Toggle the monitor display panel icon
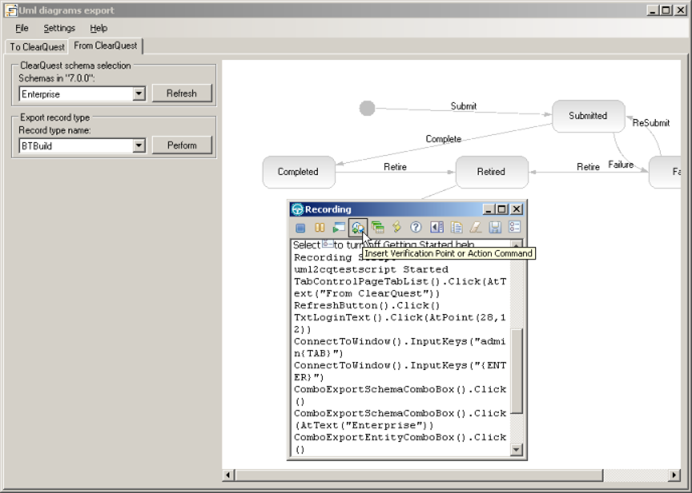Screen dimensions: 692x493 pyautogui.click(x=437, y=227)
